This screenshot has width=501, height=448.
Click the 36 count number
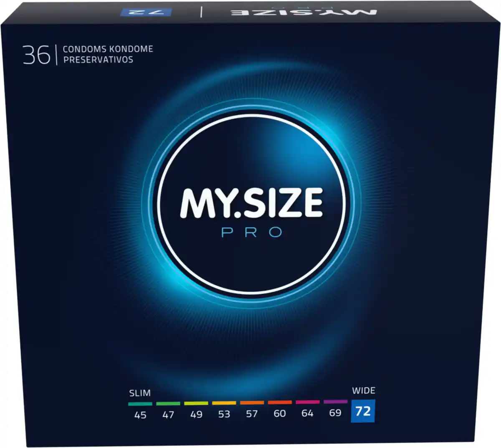pyautogui.click(x=37, y=55)
